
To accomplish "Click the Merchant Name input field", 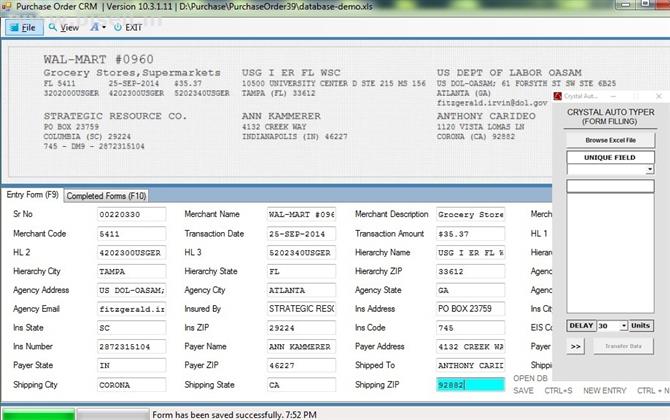I will (x=301, y=214).
